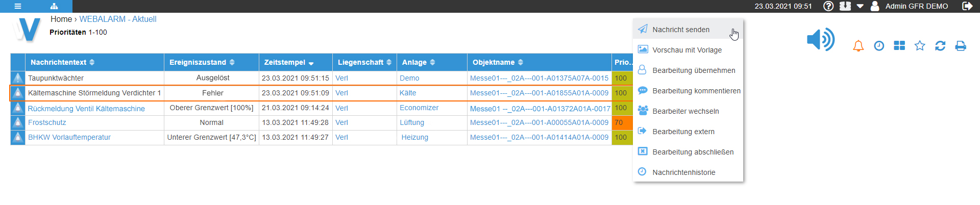This screenshot has height=205, width=980.
Task: Open the Frostschutz message link
Action: click(47, 122)
